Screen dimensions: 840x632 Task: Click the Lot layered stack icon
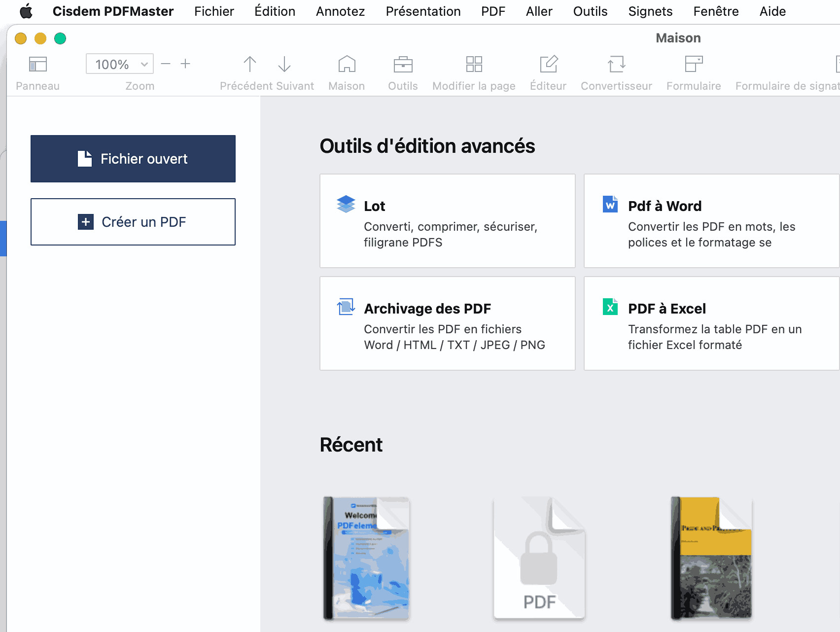click(346, 204)
